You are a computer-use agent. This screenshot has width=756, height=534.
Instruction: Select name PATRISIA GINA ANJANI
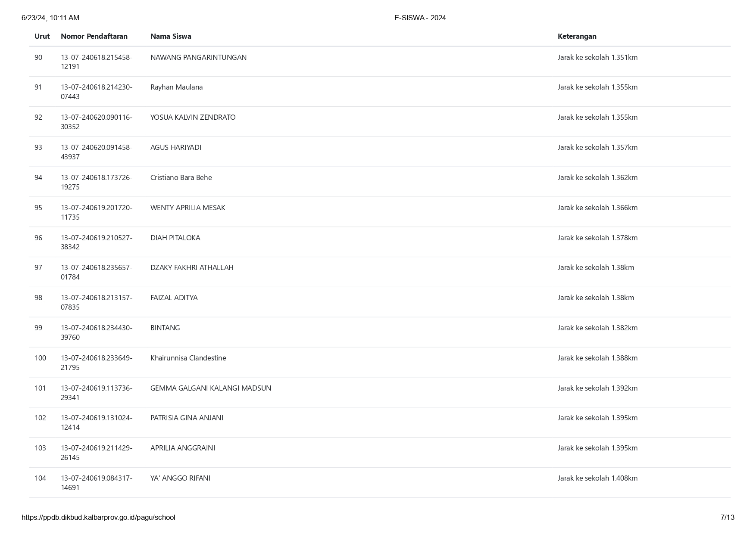(x=187, y=418)
